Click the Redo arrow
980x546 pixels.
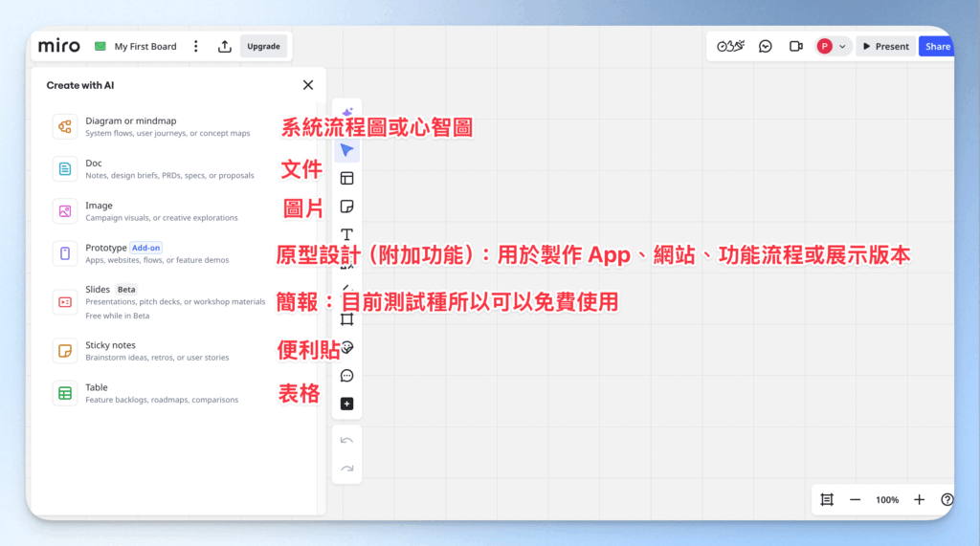tap(346, 469)
